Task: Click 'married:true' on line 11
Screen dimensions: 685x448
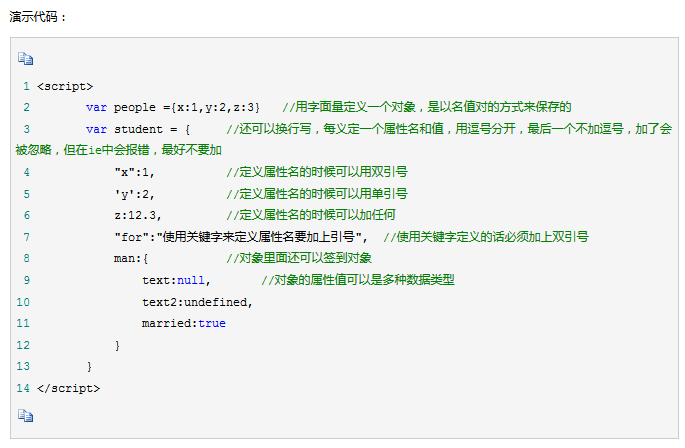Action: [x=183, y=323]
